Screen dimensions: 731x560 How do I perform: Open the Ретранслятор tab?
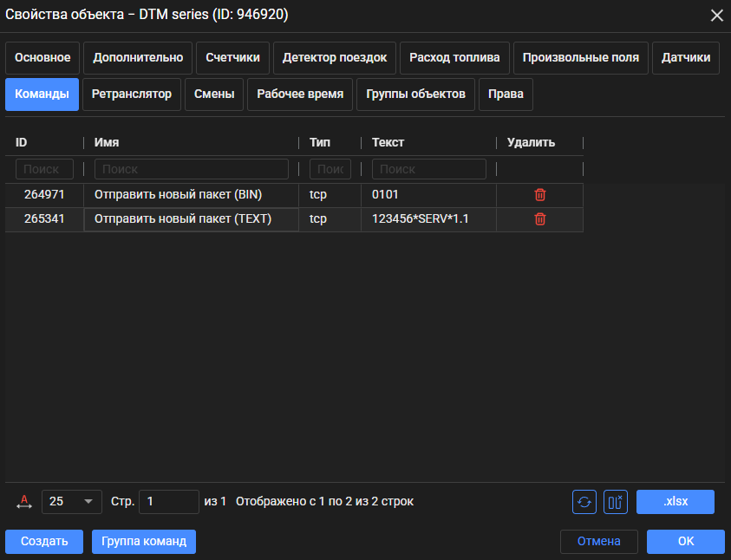coord(132,94)
